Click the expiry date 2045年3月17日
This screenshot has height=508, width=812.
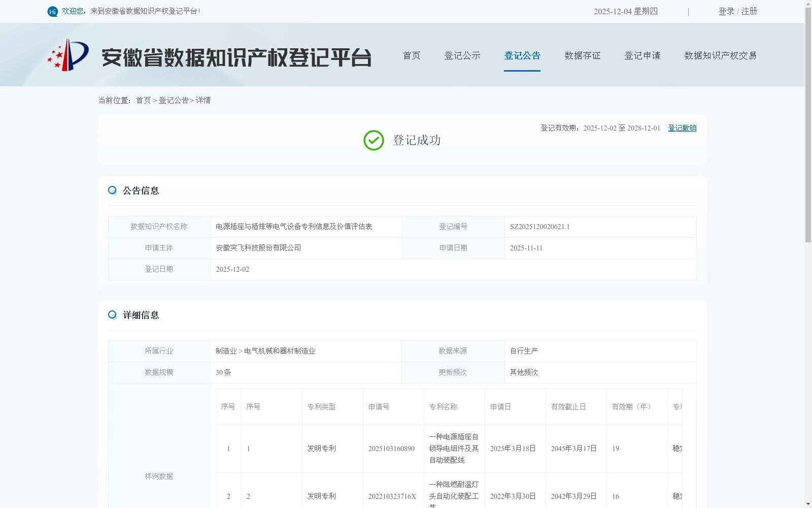point(574,449)
